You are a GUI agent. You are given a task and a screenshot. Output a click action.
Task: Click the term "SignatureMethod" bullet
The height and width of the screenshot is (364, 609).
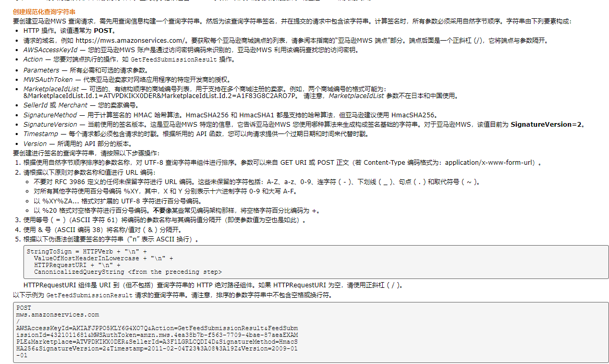coord(50,115)
